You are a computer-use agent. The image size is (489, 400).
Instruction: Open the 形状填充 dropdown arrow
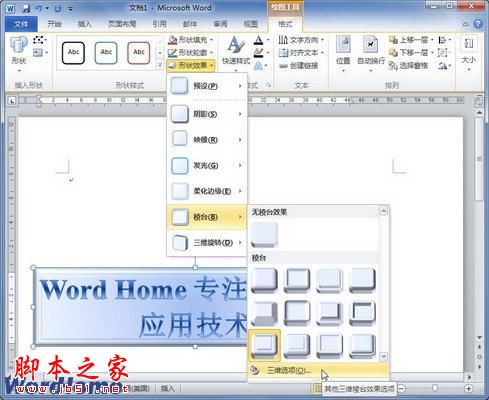coord(212,40)
